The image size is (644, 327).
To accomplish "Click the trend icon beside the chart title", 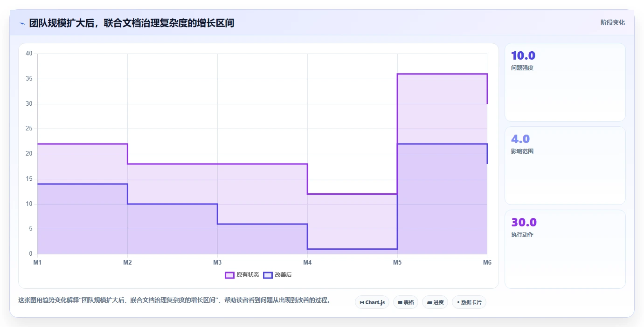I will coord(22,23).
